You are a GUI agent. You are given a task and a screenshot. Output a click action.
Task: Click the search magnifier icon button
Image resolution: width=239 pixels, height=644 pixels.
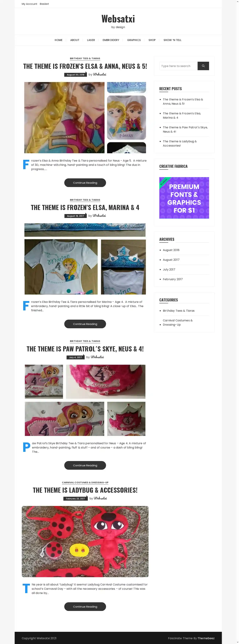[203, 66]
